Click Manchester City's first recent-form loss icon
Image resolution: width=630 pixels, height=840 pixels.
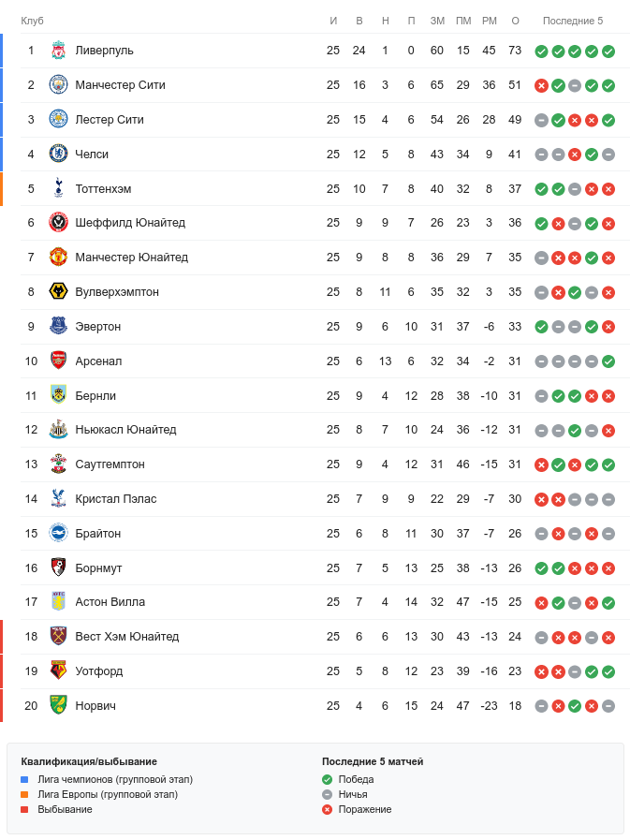(541, 86)
